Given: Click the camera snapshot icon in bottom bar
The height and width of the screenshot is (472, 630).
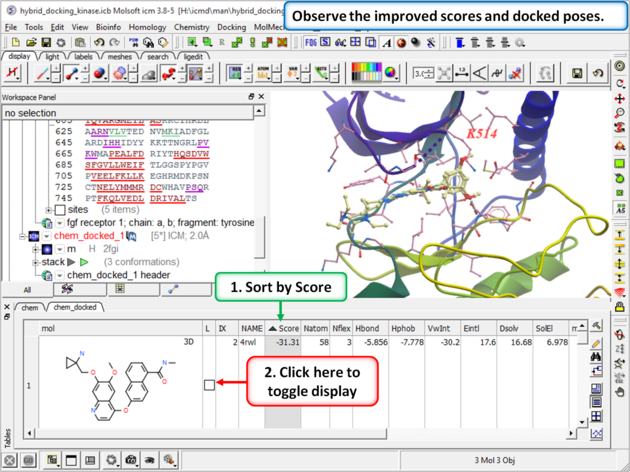Looking at the screenshot, I should click(131, 460).
